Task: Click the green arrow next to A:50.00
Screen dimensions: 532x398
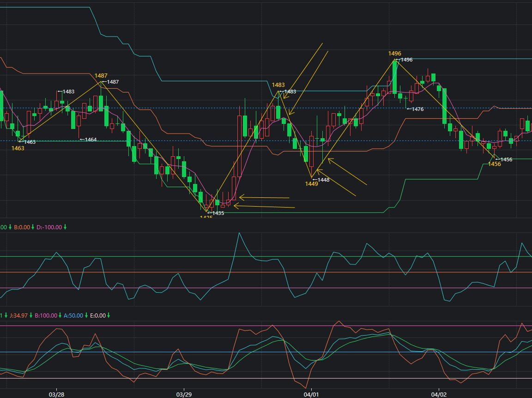Action: [x=86, y=316]
